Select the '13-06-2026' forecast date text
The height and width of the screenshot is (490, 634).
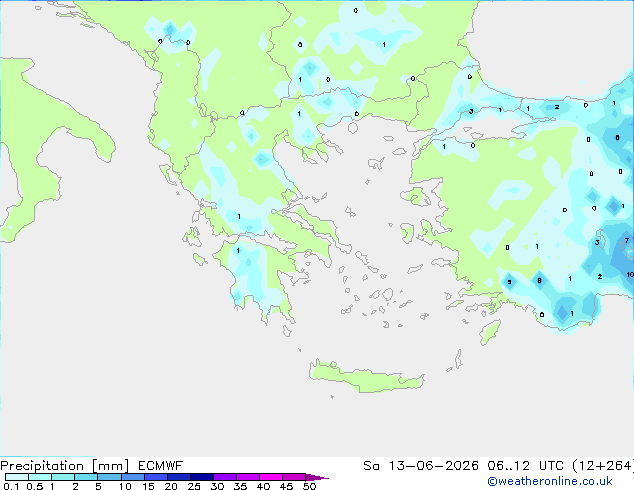[x=433, y=466]
